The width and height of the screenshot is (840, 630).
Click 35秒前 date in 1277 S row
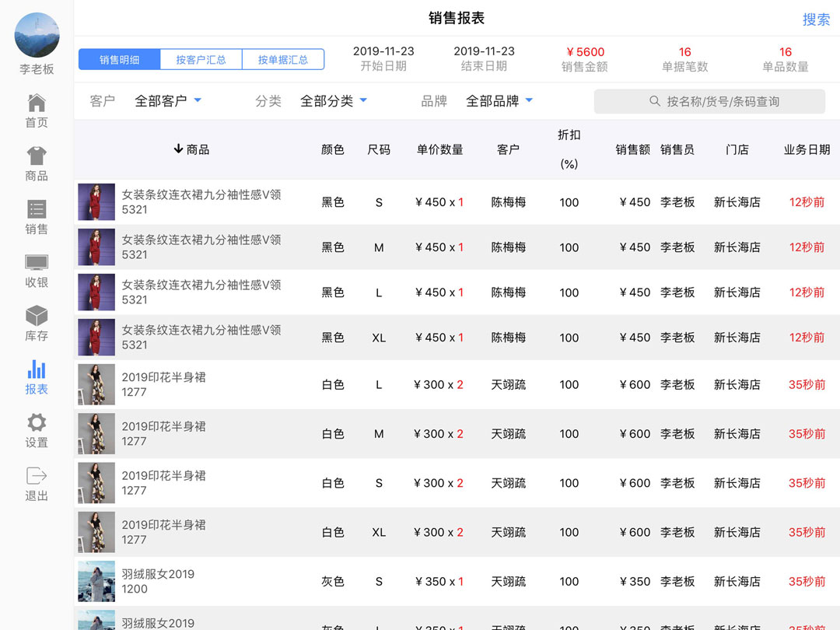807,483
